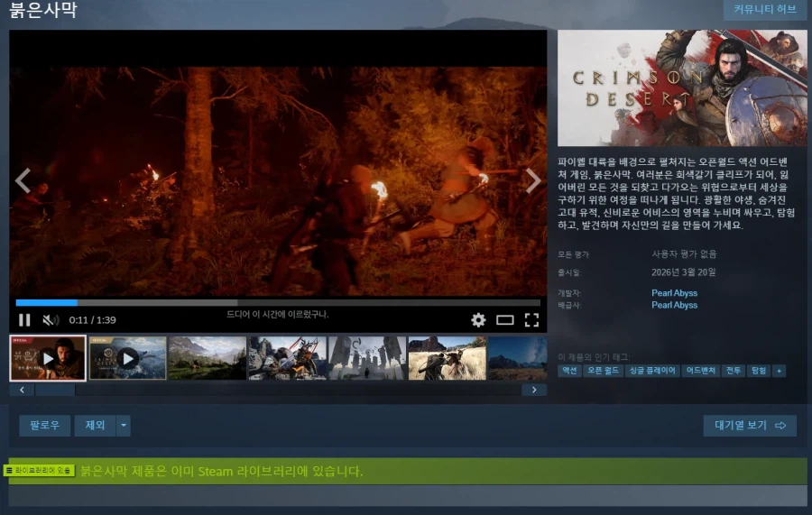Open the 커뮤니티 허브 page
This screenshot has width=812, height=515.
click(x=764, y=10)
